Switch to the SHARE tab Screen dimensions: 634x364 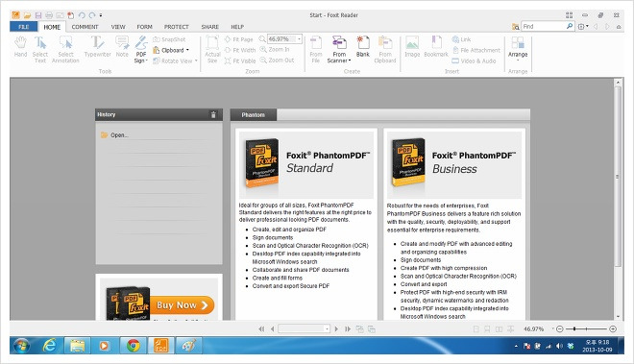(x=209, y=27)
